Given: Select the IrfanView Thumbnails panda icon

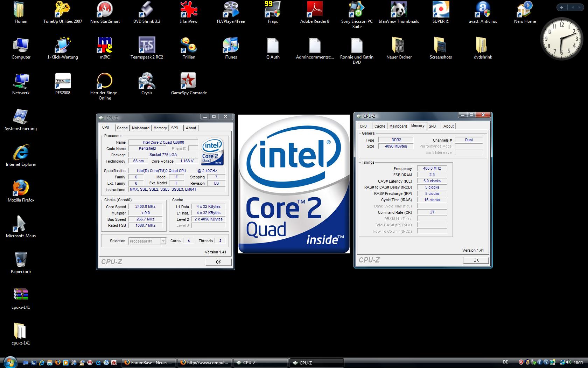Looking at the screenshot, I should click(399, 13).
